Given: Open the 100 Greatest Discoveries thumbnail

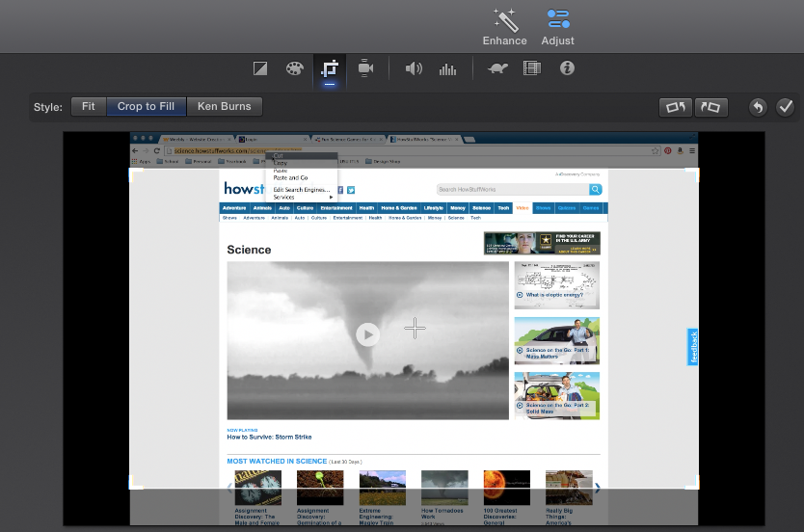Looking at the screenshot, I should click(507, 488).
